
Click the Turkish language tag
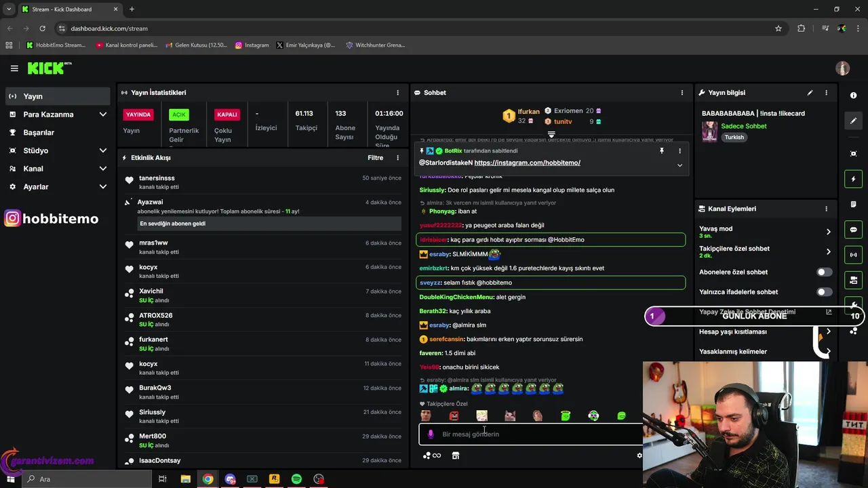click(734, 137)
